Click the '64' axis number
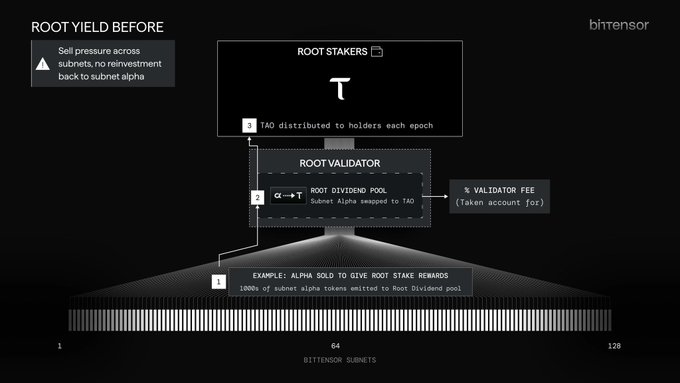This screenshot has width=680, height=383. [335, 346]
